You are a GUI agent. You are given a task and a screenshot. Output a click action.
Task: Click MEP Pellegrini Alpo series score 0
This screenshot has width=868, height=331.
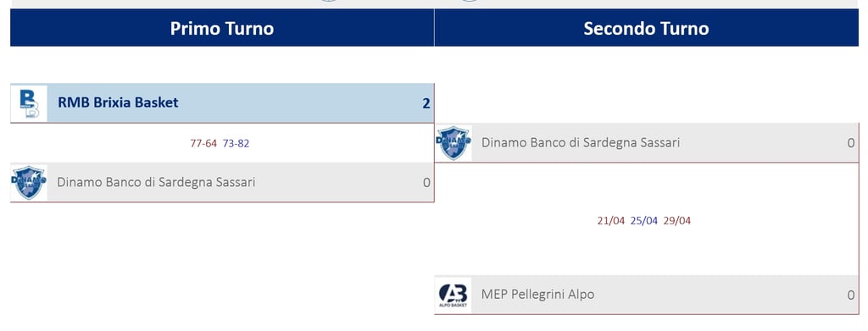[x=851, y=295]
